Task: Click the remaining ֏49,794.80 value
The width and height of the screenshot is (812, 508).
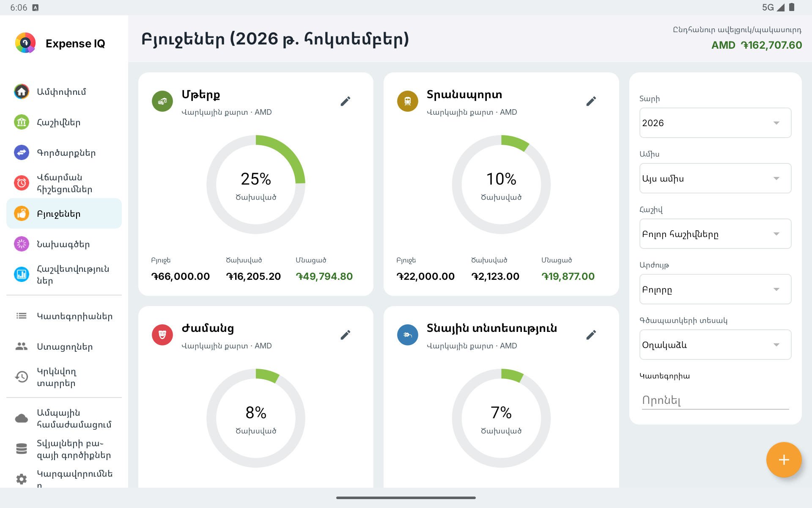Action: point(324,276)
